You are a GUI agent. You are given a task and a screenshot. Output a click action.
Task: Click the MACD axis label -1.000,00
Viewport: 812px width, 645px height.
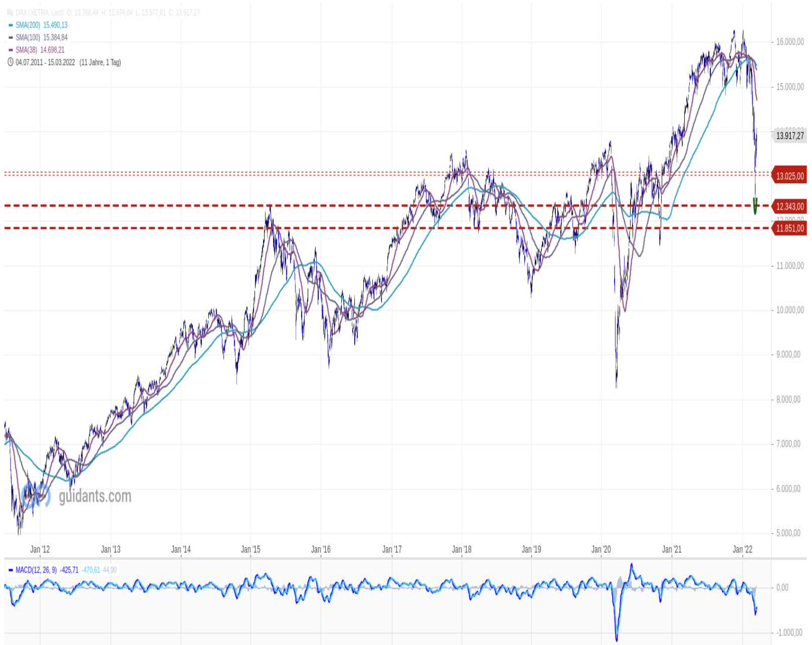789,633
